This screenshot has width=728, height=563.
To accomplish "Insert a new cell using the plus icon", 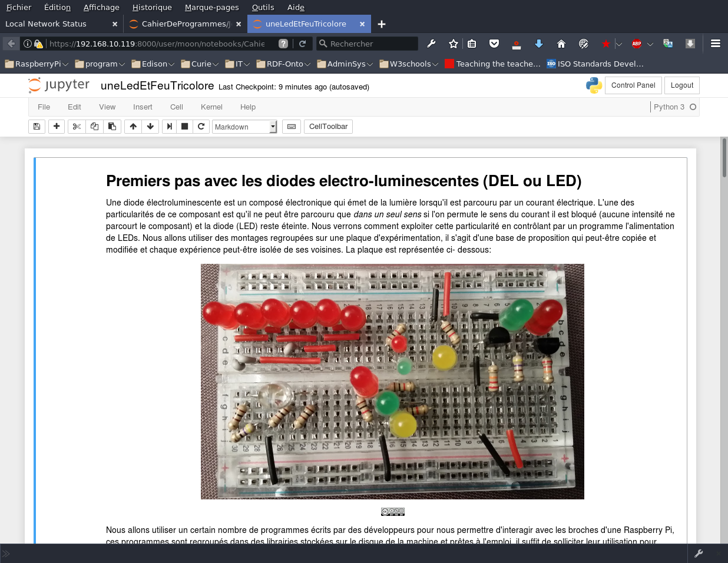I will 57,126.
